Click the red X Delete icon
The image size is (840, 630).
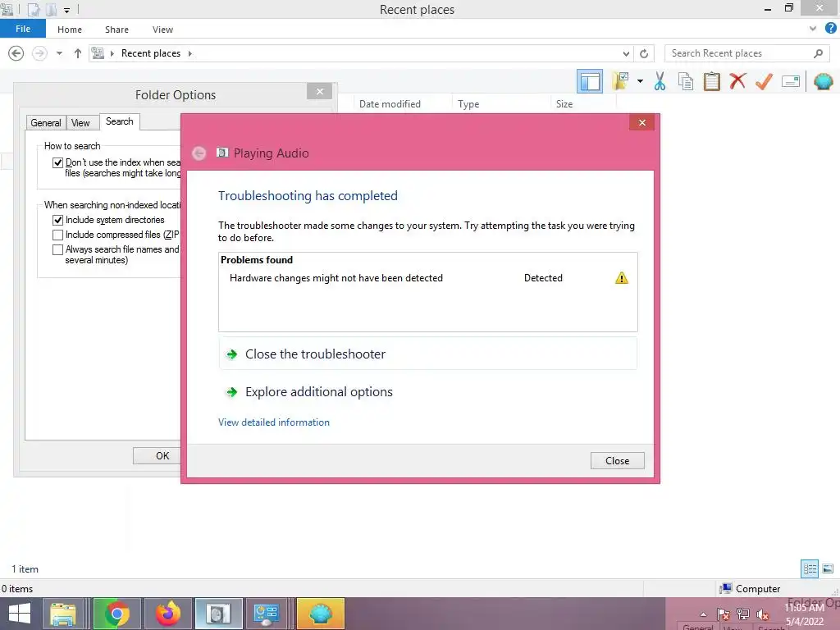click(x=737, y=81)
